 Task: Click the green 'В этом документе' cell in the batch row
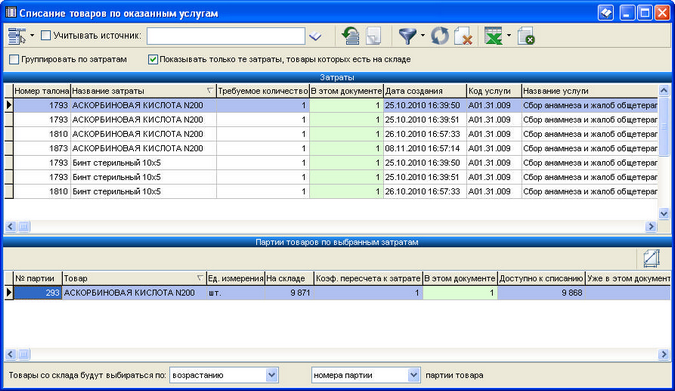click(460, 293)
